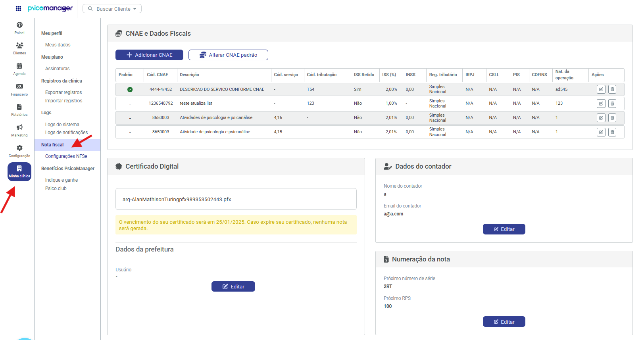
Task: Edit Numeração da nota section
Action: tap(504, 322)
